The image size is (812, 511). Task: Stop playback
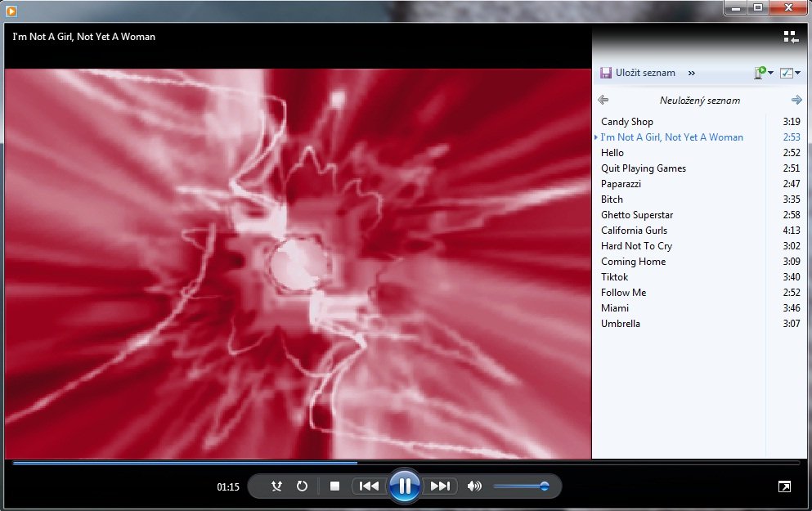click(335, 486)
